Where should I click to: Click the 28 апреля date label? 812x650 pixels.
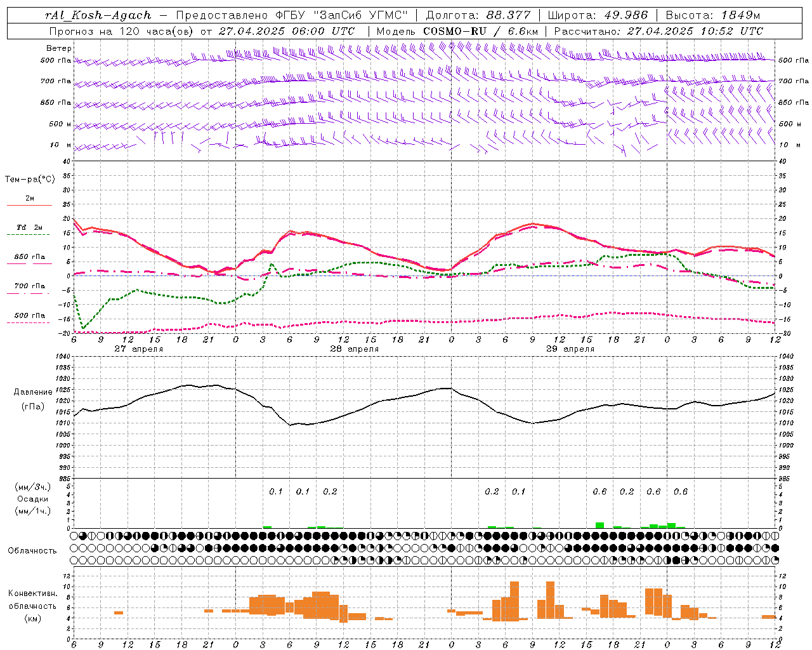pyautogui.click(x=354, y=348)
